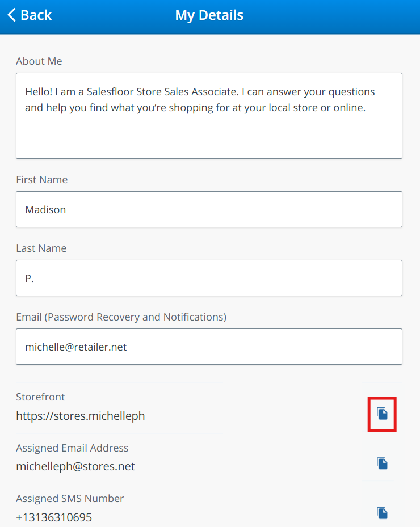The width and height of the screenshot is (420, 527).
Task: Click the back chevron arrow icon
Action: (11, 15)
